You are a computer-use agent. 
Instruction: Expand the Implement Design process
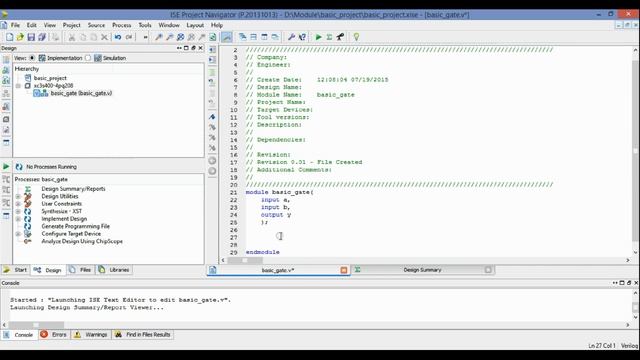coord(18,219)
